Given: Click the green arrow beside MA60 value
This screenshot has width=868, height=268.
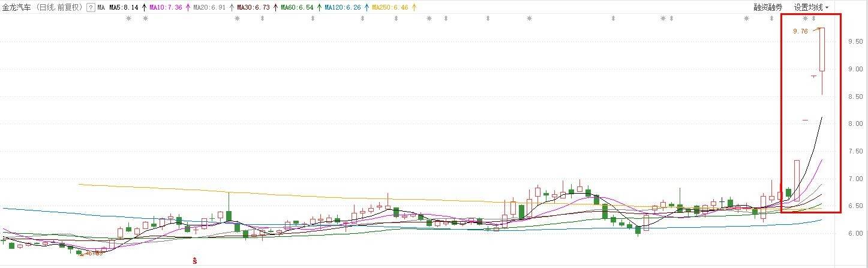Looking at the screenshot, I should [319, 8].
